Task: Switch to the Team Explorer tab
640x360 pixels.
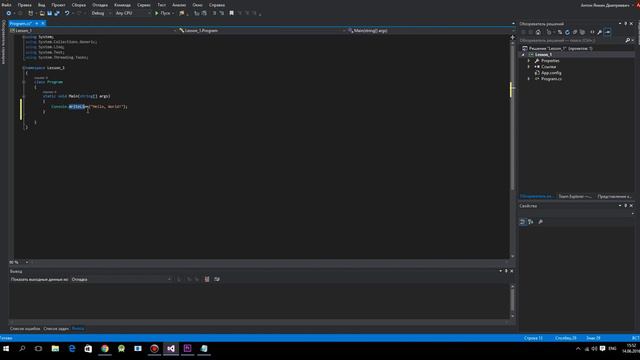Action: click(575, 197)
